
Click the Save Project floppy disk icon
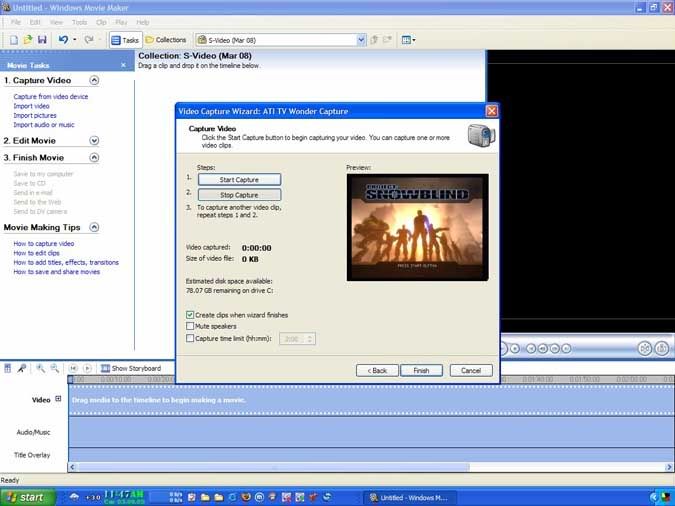42,40
